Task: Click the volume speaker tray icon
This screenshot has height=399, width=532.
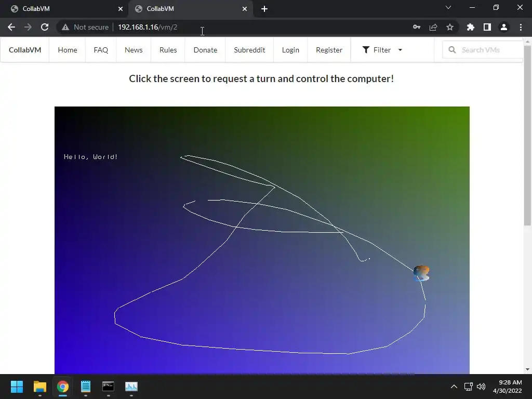Action: click(481, 387)
